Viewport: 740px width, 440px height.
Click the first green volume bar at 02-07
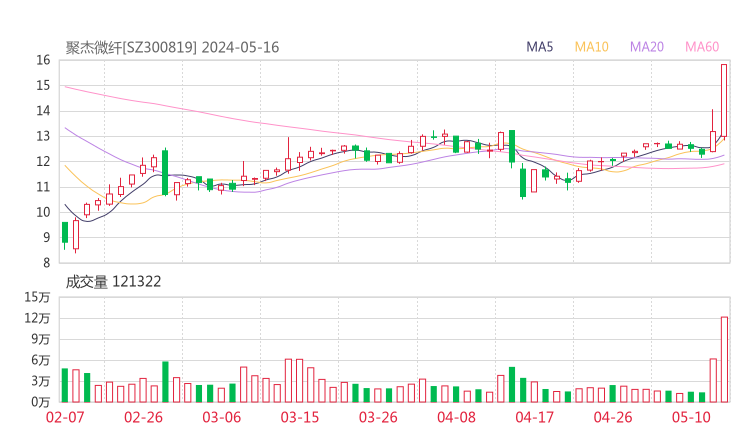pos(65,385)
